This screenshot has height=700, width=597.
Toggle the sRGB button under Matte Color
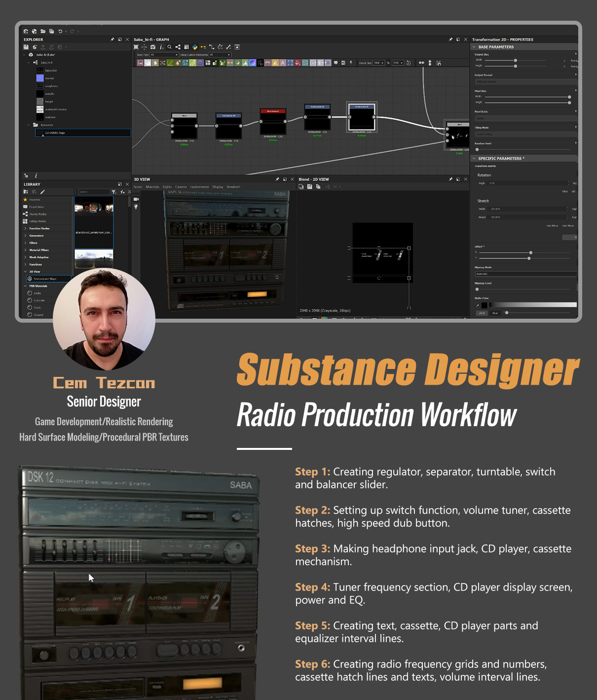(x=482, y=313)
